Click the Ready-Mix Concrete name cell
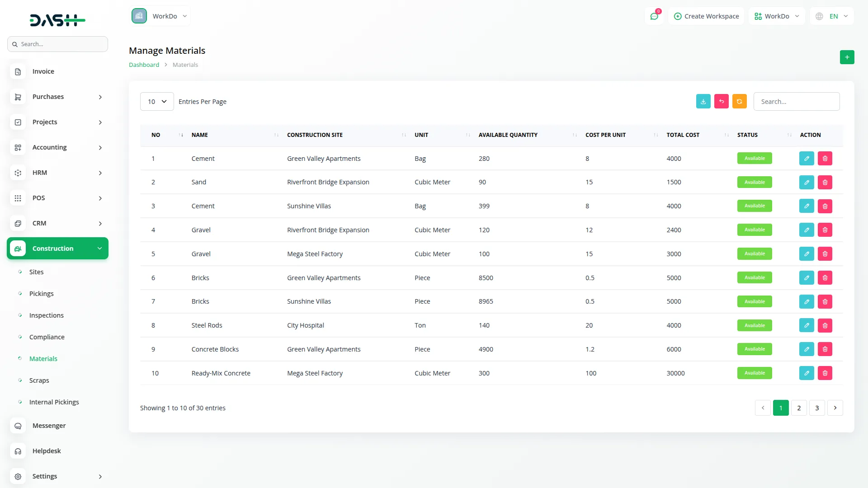 click(x=221, y=373)
